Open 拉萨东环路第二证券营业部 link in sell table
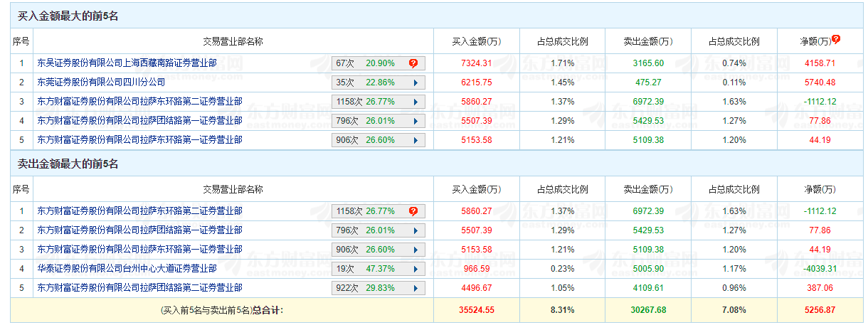Image resolution: width=868 pixels, height=325 pixels. click(140, 211)
